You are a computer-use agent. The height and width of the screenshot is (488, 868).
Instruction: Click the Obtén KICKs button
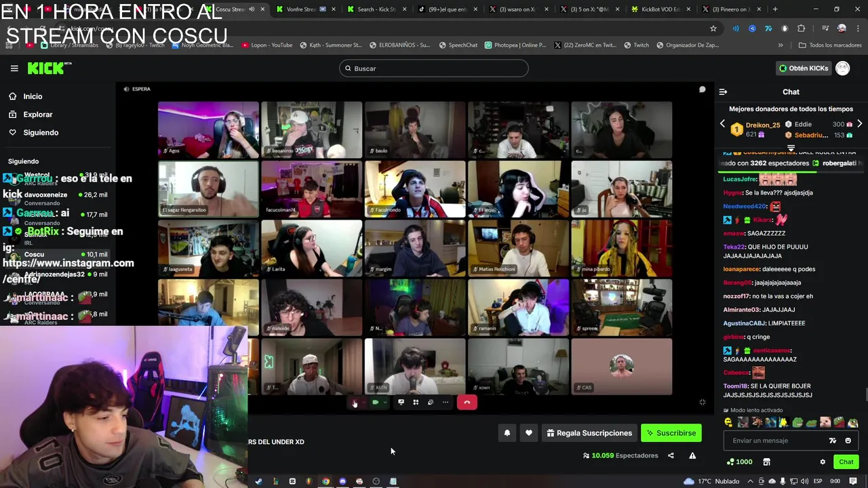point(803,68)
